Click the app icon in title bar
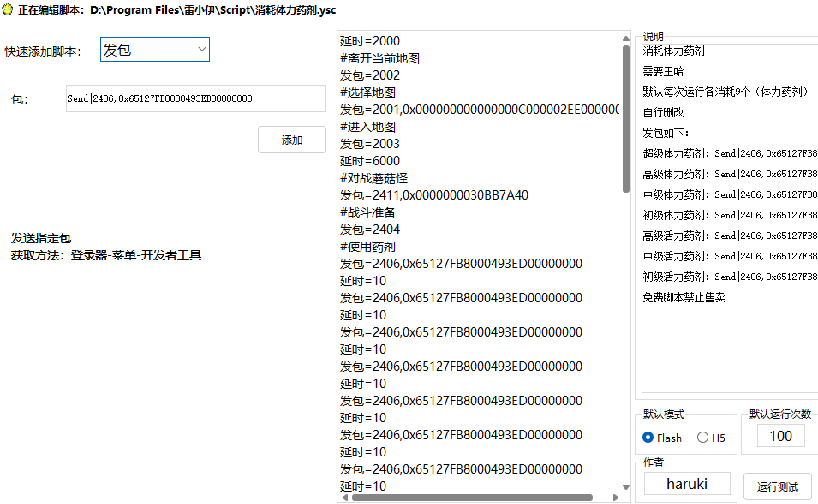 coord(8,9)
